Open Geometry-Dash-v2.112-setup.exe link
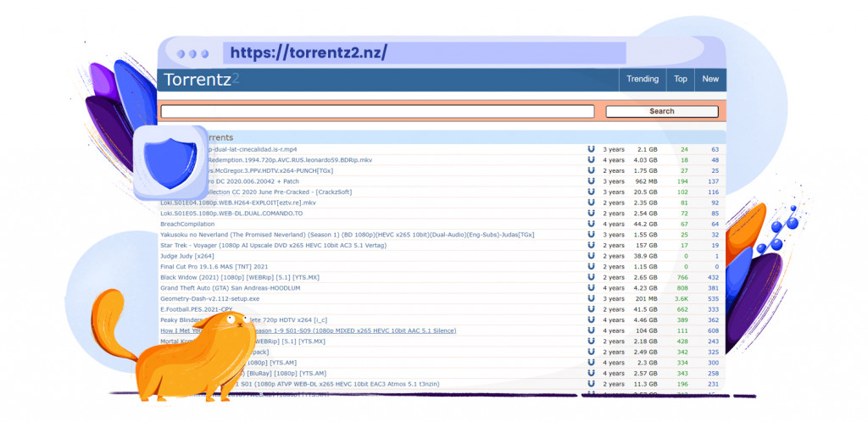 pyautogui.click(x=210, y=298)
